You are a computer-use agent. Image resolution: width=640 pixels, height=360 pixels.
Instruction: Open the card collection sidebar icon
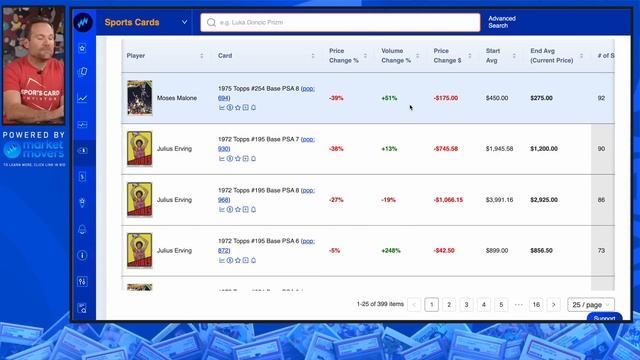[x=82, y=72]
